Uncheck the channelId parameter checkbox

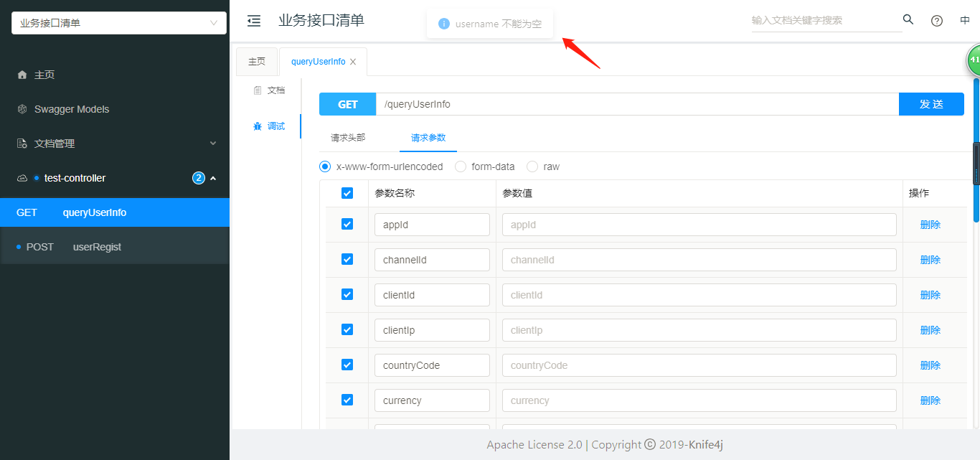click(347, 259)
